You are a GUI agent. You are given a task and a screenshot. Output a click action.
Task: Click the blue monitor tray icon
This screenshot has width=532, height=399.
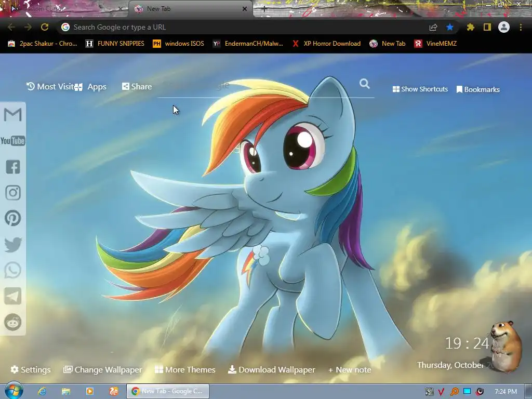click(467, 391)
